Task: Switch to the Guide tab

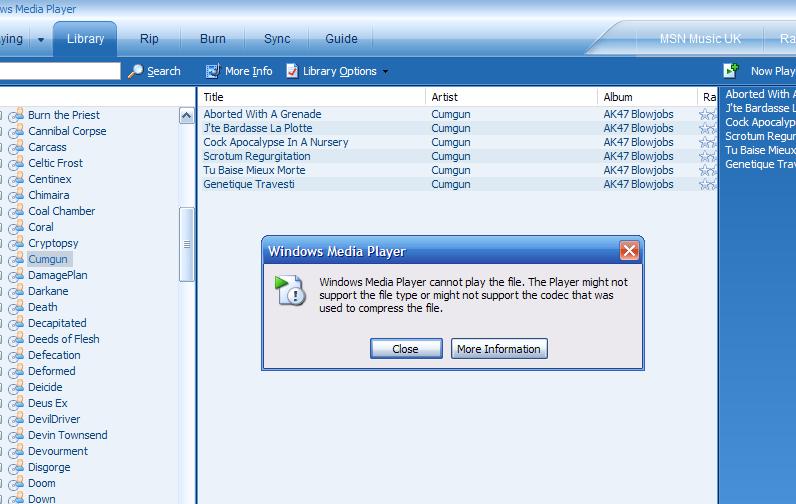Action: [x=341, y=39]
